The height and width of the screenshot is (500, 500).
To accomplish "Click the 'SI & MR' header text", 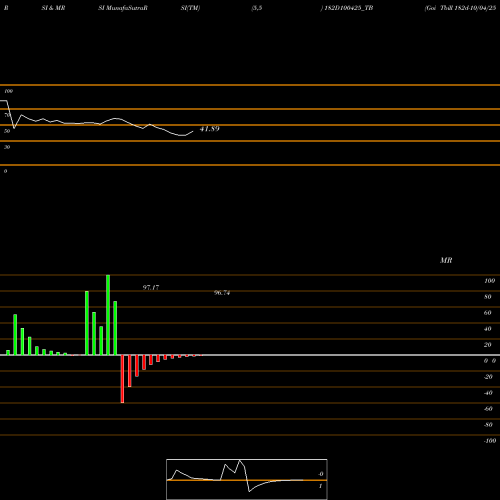I will point(53,8).
